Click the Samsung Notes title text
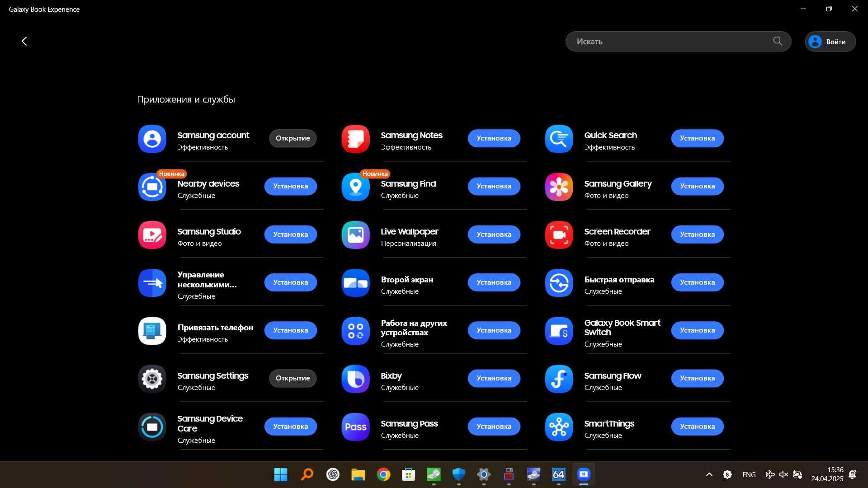 (x=411, y=135)
